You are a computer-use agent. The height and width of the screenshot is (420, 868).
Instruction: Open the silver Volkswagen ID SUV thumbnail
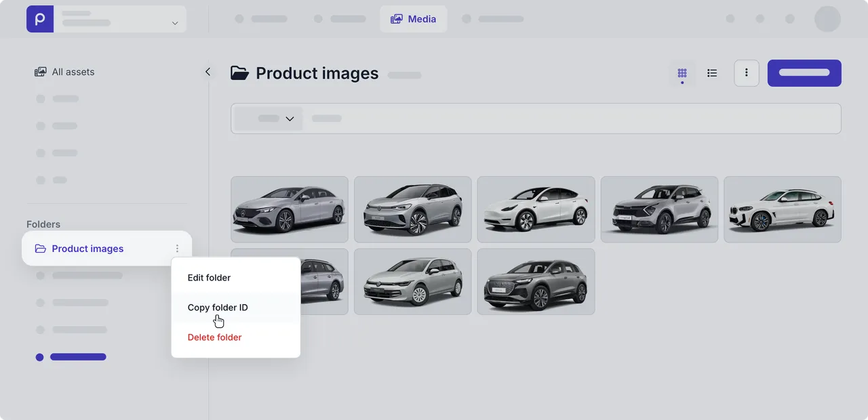(x=413, y=209)
